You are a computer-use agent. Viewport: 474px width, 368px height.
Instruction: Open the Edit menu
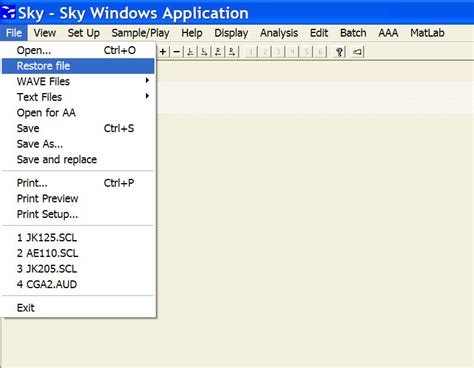319,33
